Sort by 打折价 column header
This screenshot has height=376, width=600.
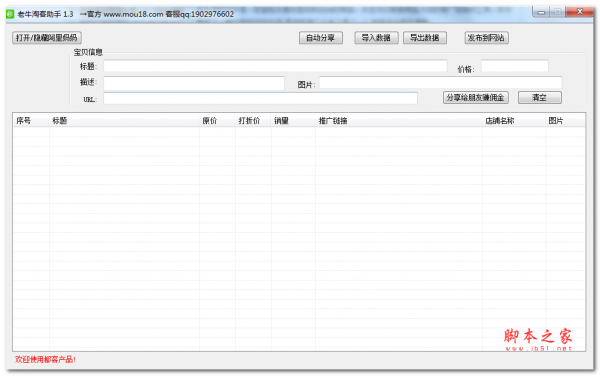tap(253, 120)
